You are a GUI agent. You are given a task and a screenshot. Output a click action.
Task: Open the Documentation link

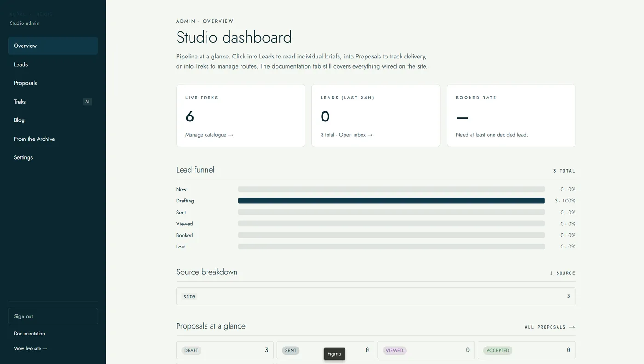tap(29, 334)
